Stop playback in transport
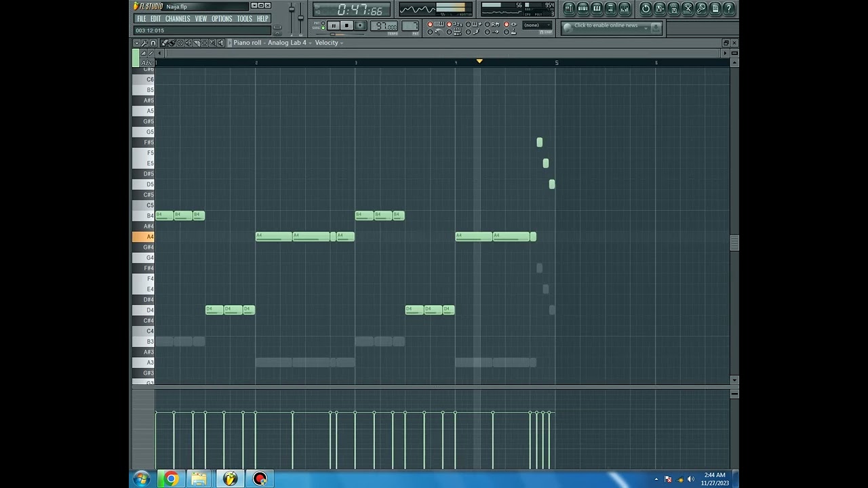Screen dimensions: 868x488 pyautogui.click(x=347, y=25)
